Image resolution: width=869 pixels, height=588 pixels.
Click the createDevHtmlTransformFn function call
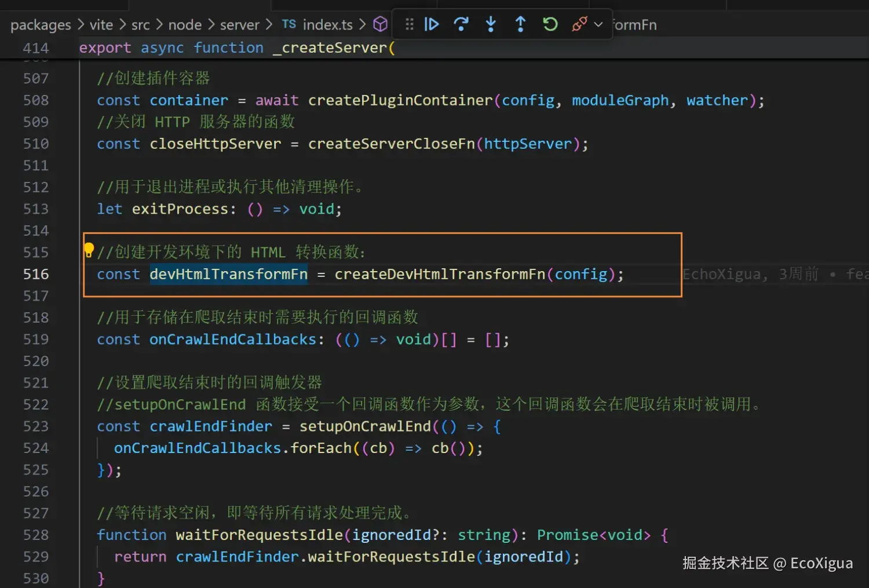point(440,274)
